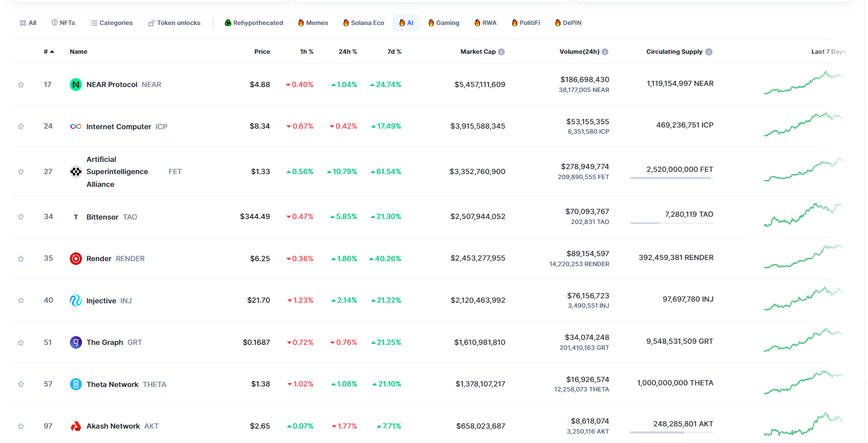This screenshot has height=443, width=868.
Task: Click the Market Cap info icon
Action: click(x=502, y=52)
